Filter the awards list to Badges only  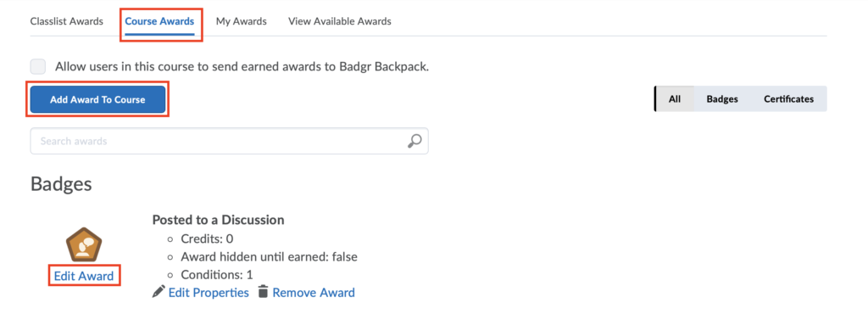(x=722, y=99)
